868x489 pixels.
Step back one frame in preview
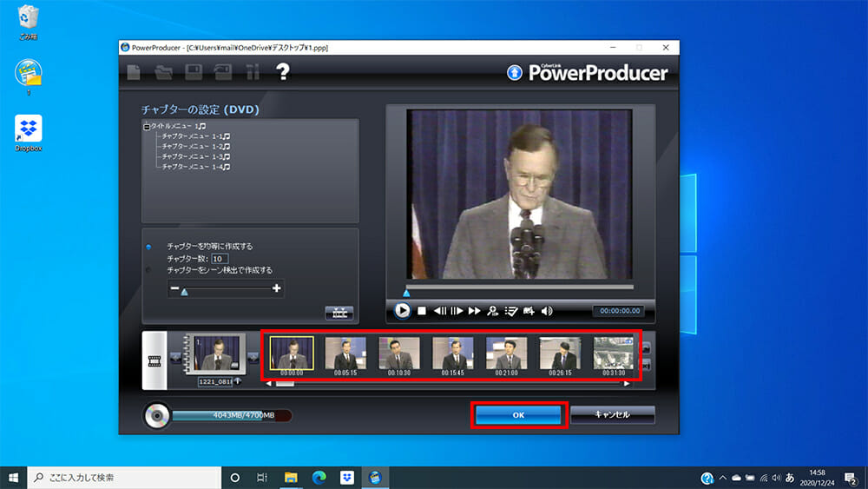click(x=440, y=310)
